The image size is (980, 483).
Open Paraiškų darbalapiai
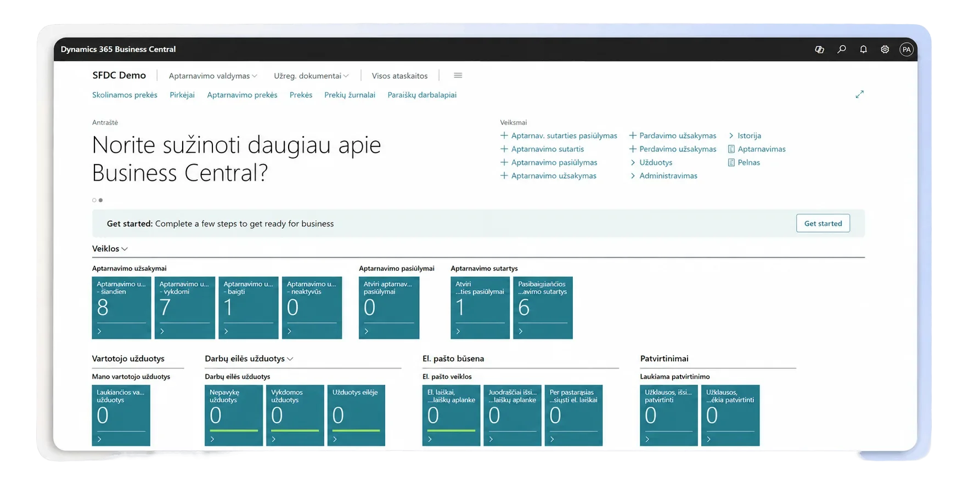click(422, 95)
